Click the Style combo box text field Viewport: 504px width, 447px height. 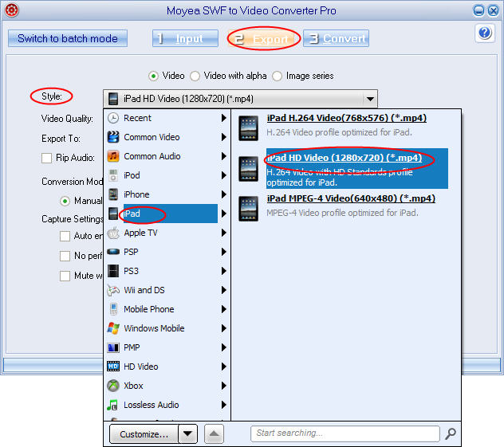(242, 99)
